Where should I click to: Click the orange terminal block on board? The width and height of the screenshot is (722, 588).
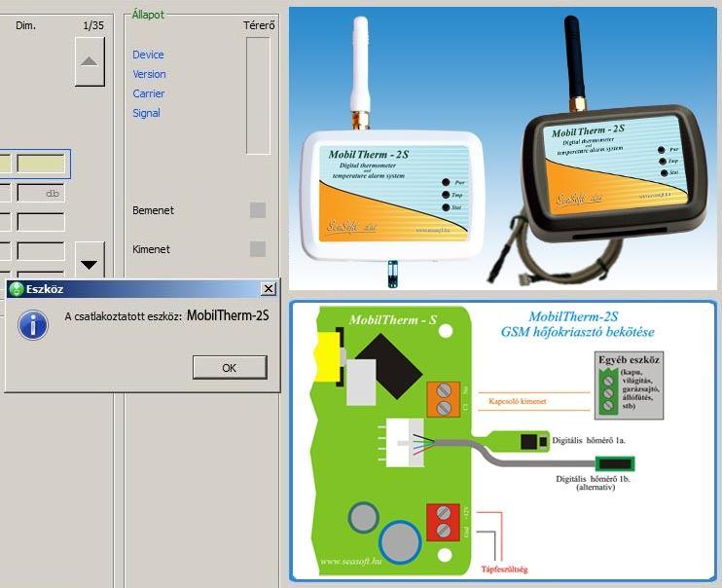click(x=443, y=399)
